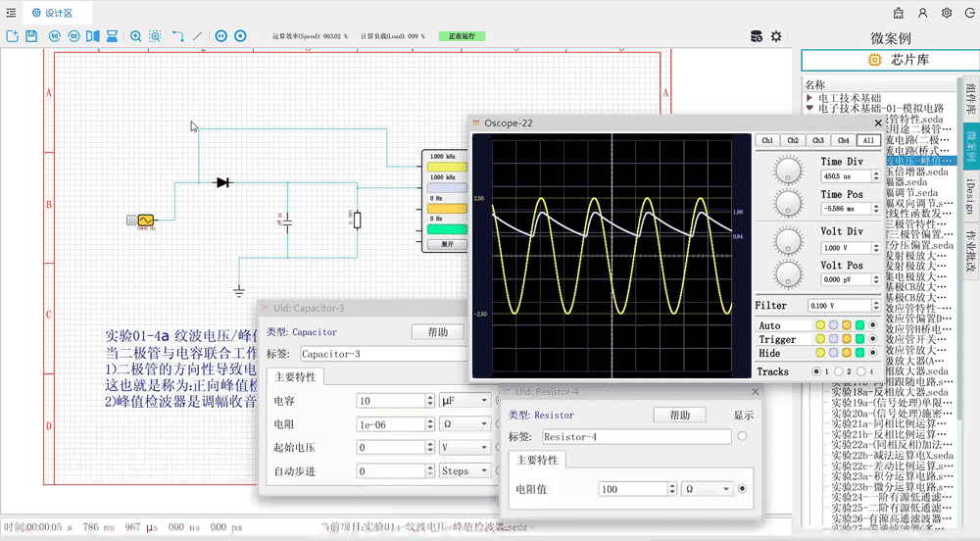Open the 组件库 side tab

(x=970, y=99)
